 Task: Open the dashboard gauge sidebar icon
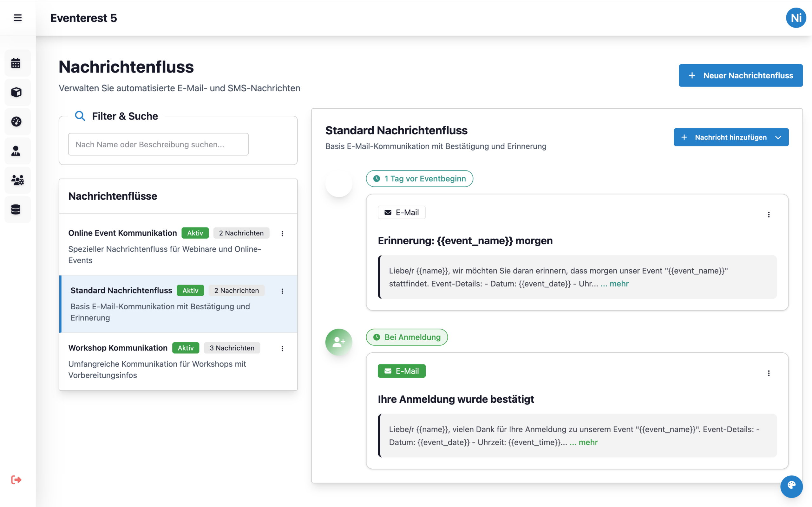[16, 121]
